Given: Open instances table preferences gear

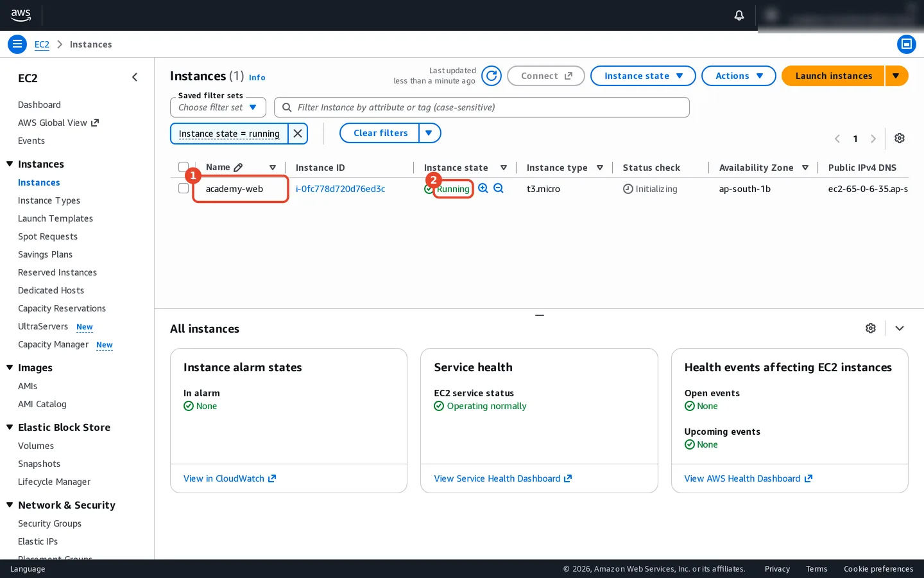Looking at the screenshot, I should tap(900, 138).
